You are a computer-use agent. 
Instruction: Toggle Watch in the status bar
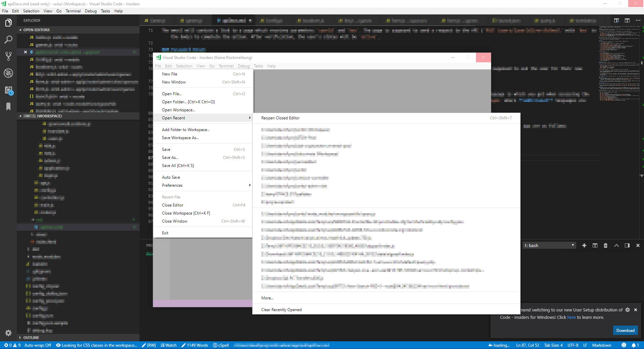(x=168, y=345)
